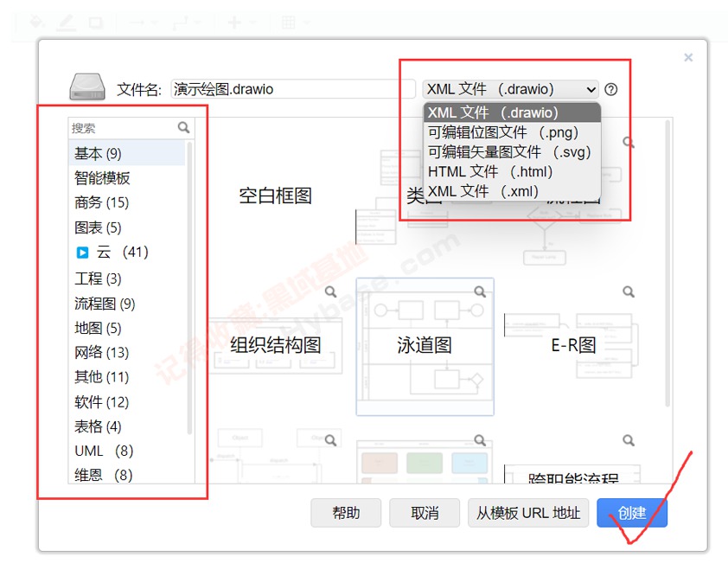Choose XML 文件 (.drawio) option in list
Viewport: 728px width, 570px height.
coord(512,112)
